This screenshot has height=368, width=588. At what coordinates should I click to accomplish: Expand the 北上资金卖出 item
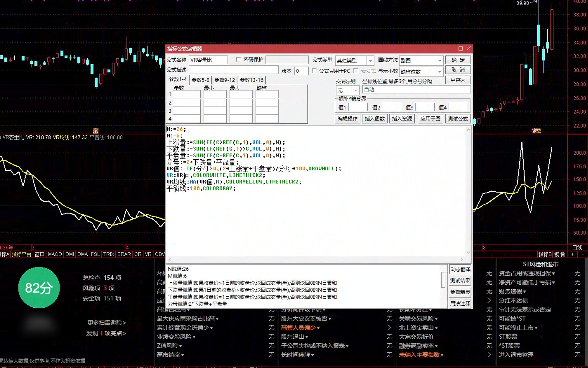coord(418,328)
